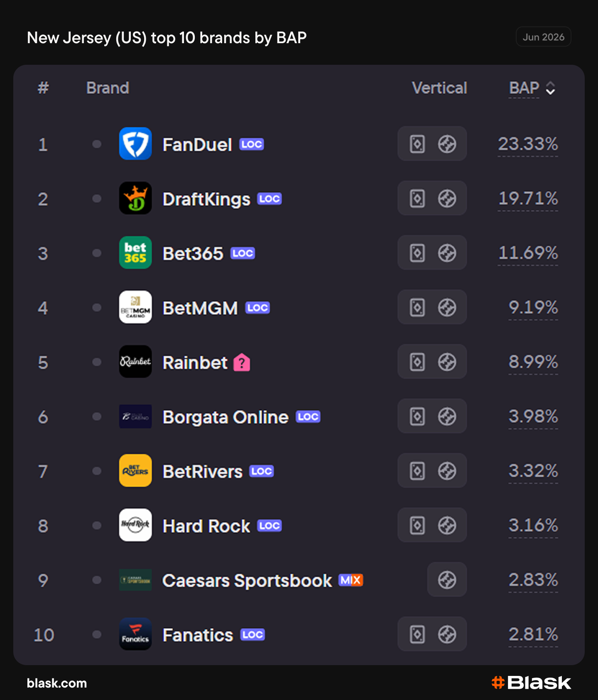Select FanDuel's casino card vertical icon
598x700 pixels.
pos(417,144)
